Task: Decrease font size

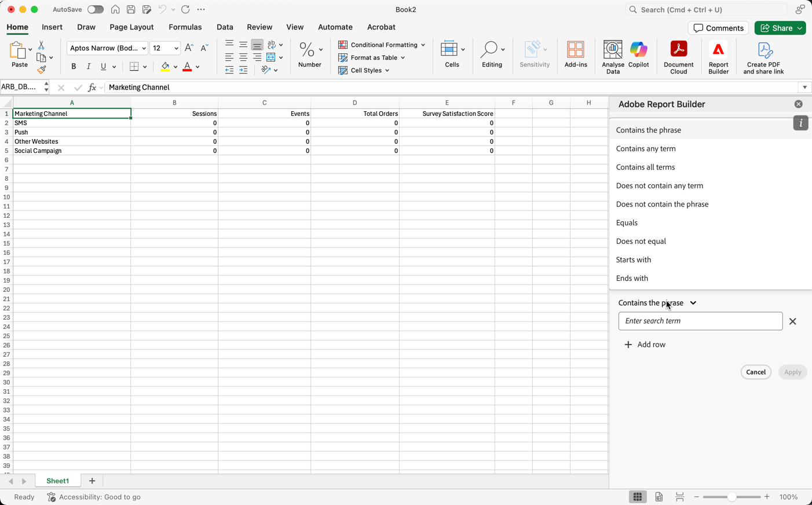Action: coord(204,48)
